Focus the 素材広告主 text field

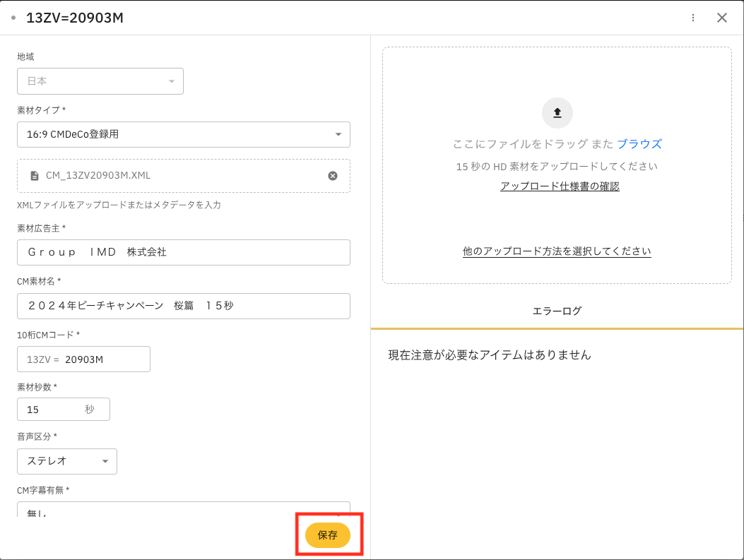point(183,252)
